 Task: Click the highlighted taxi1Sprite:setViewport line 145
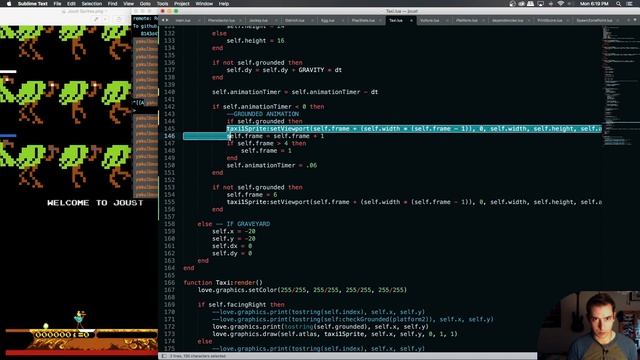pos(414,129)
